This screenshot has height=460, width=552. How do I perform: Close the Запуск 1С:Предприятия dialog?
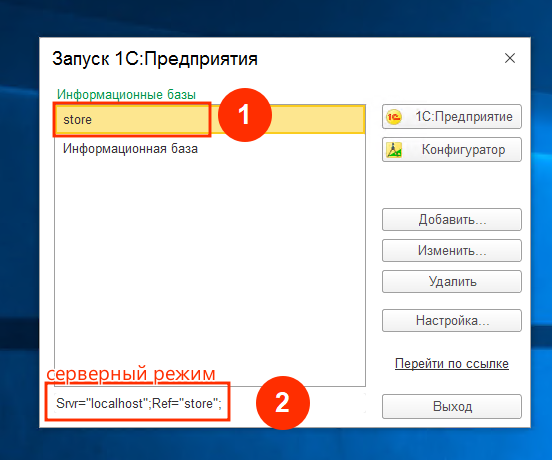coord(510,58)
